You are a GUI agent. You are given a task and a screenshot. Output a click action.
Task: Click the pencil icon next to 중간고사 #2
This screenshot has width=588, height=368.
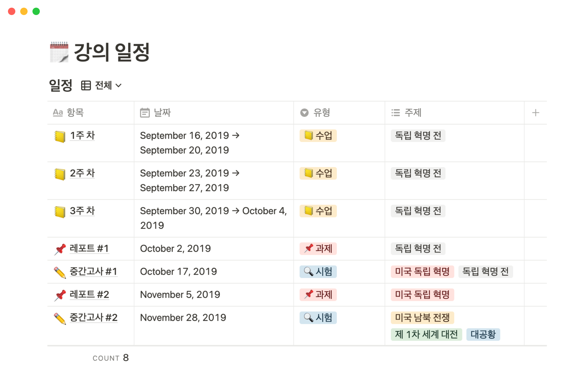click(x=60, y=318)
